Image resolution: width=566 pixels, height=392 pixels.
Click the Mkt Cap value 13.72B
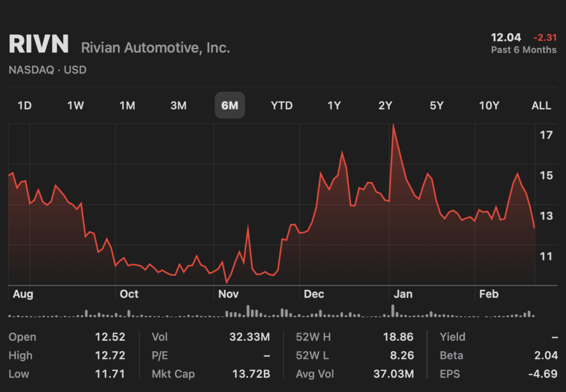pos(251,374)
